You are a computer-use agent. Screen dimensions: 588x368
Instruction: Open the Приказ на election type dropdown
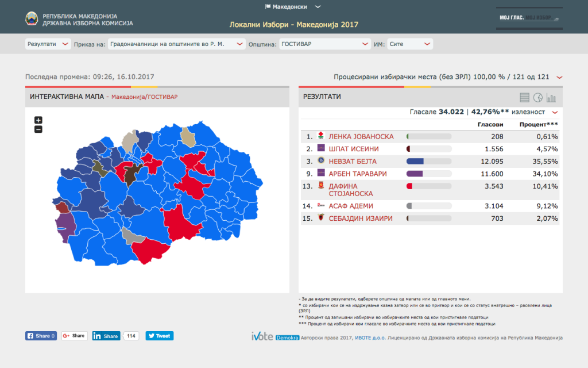point(176,44)
